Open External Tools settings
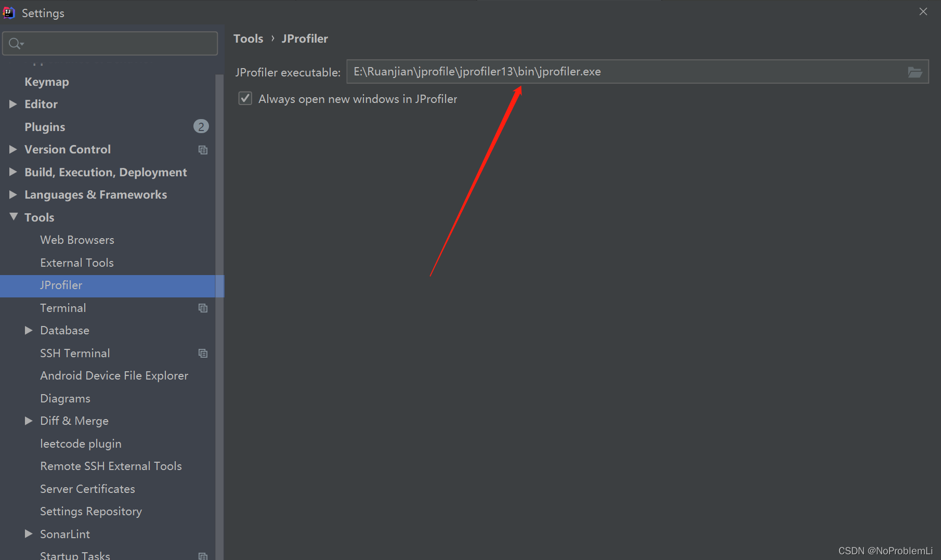This screenshot has height=560, width=941. click(x=77, y=263)
